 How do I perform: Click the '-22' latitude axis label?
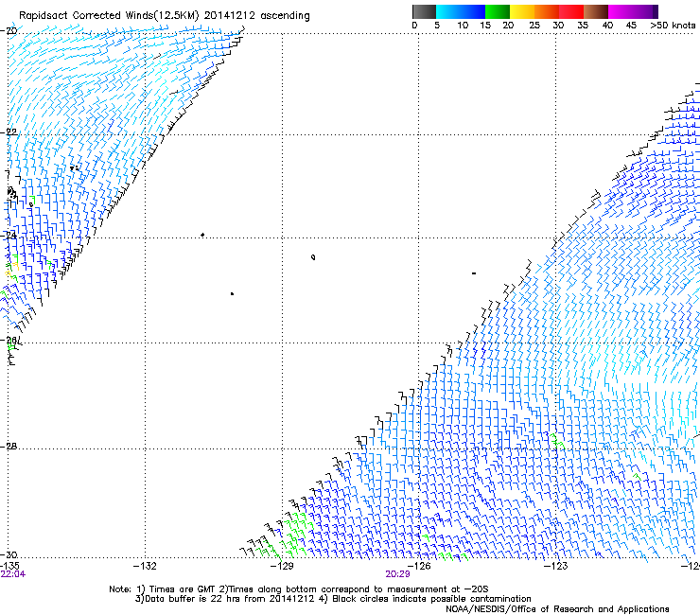click(x=9, y=132)
